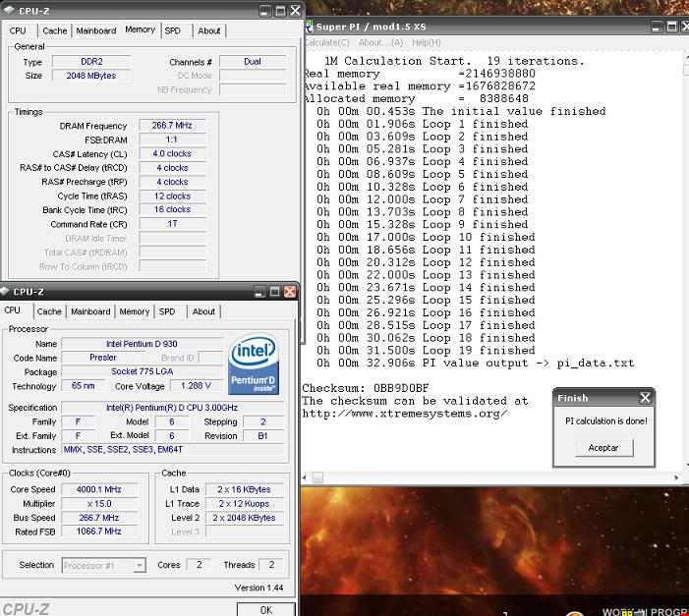Click the Threads count field
This screenshot has width=689, height=616.
pos(271,565)
